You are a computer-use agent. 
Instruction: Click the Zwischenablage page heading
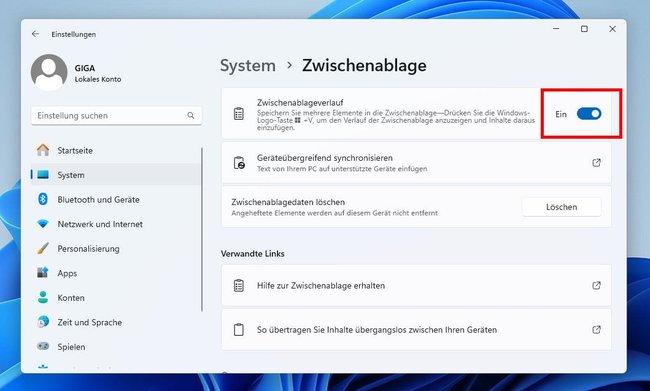click(364, 66)
